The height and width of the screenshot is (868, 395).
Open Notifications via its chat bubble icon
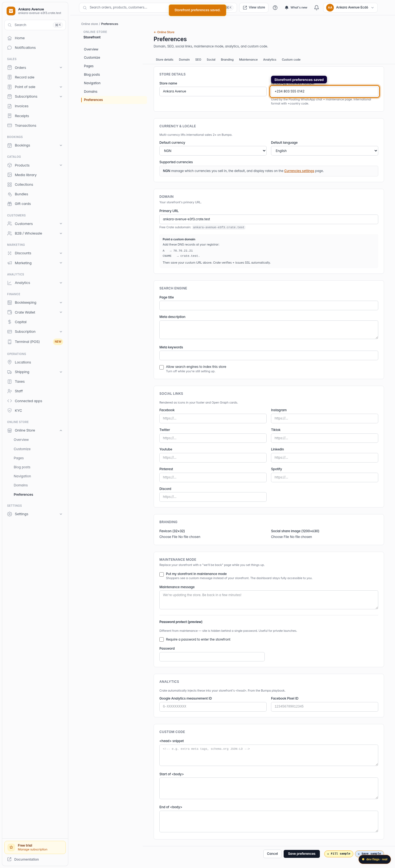tap(9, 48)
